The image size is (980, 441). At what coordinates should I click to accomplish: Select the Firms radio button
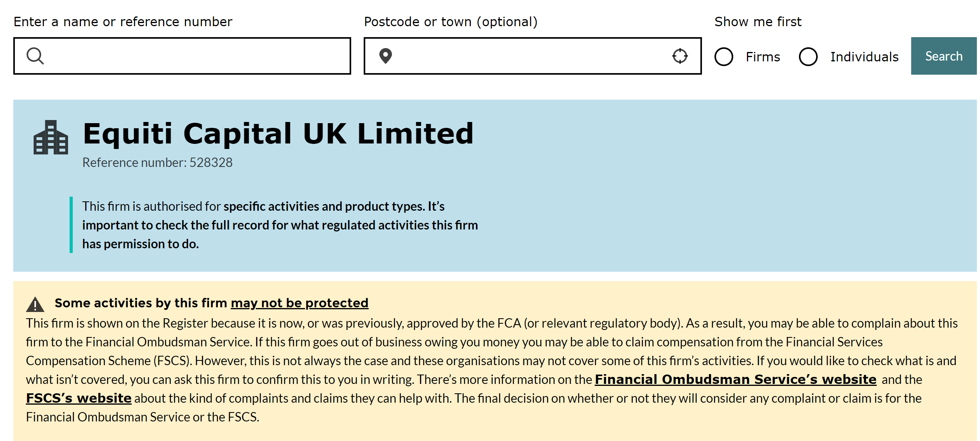coord(724,57)
